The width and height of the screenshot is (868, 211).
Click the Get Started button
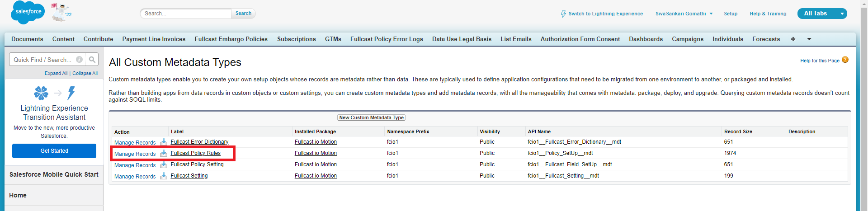54,151
